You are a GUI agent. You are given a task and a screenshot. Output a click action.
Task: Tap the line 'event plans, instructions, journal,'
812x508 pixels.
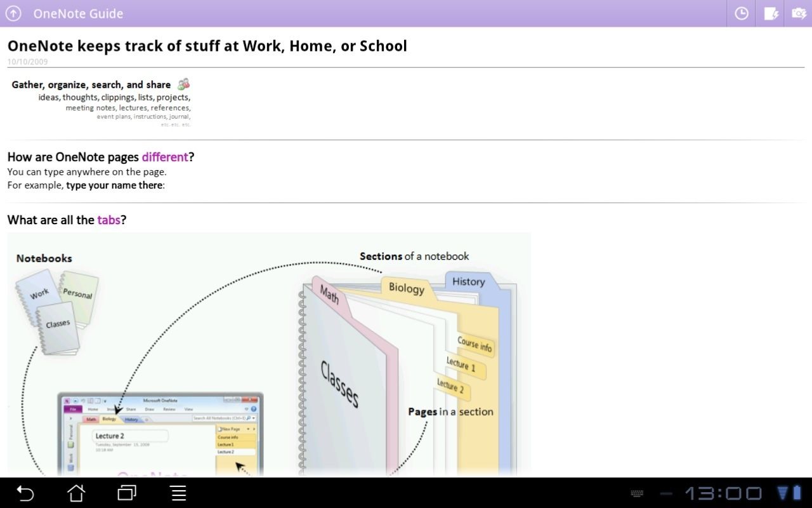click(x=143, y=116)
